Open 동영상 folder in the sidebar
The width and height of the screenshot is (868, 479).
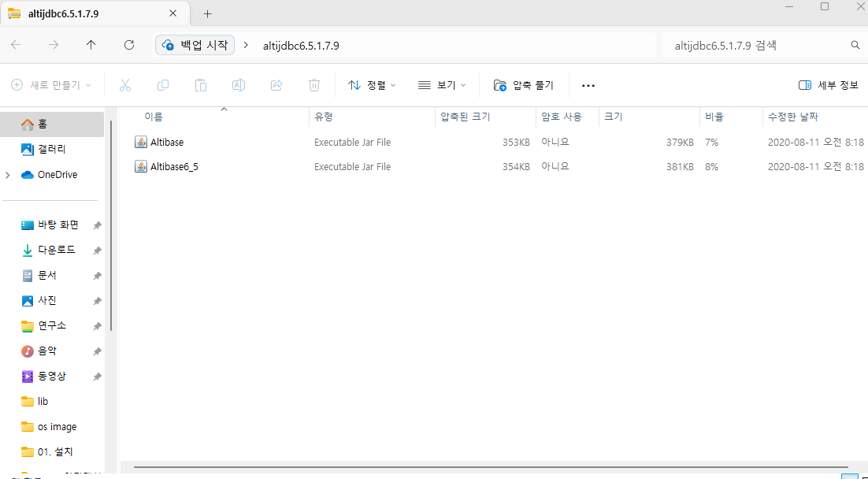coord(52,376)
